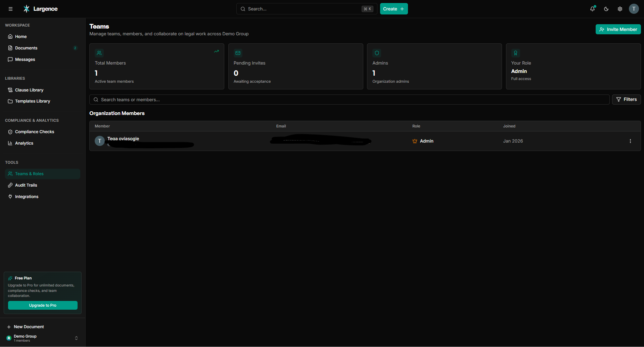Screen dimensions: 644x347
Task: Click the Jan 2026 joined date
Action: pyautogui.click(x=513, y=141)
